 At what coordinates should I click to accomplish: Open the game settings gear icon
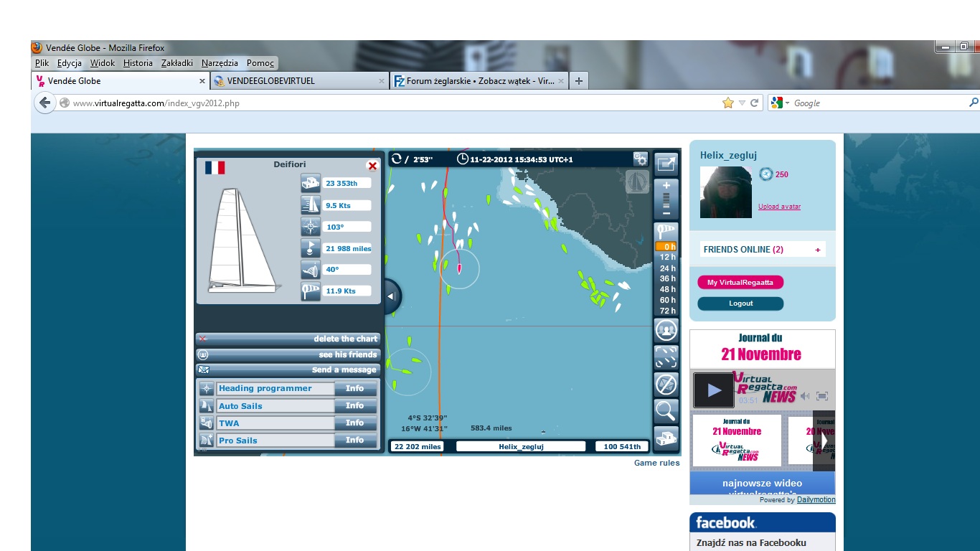[x=640, y=159]
